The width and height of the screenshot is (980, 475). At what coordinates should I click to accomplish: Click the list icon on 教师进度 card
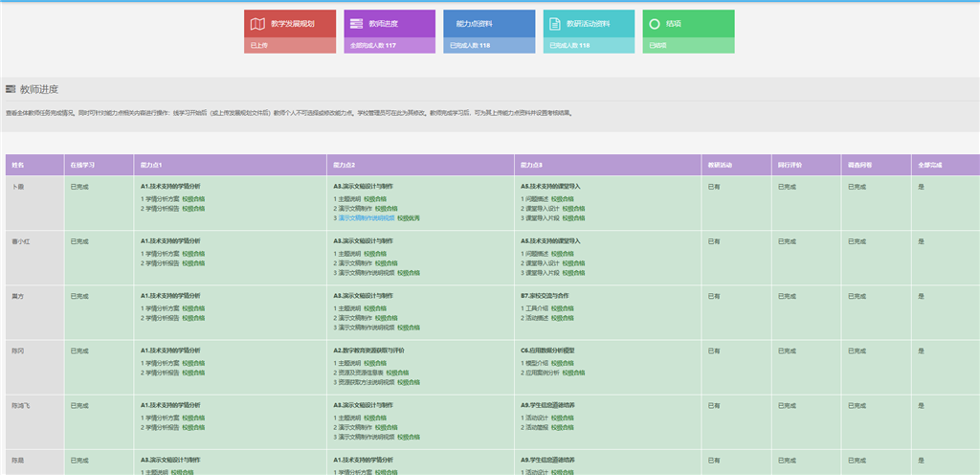tap(356, 24)
